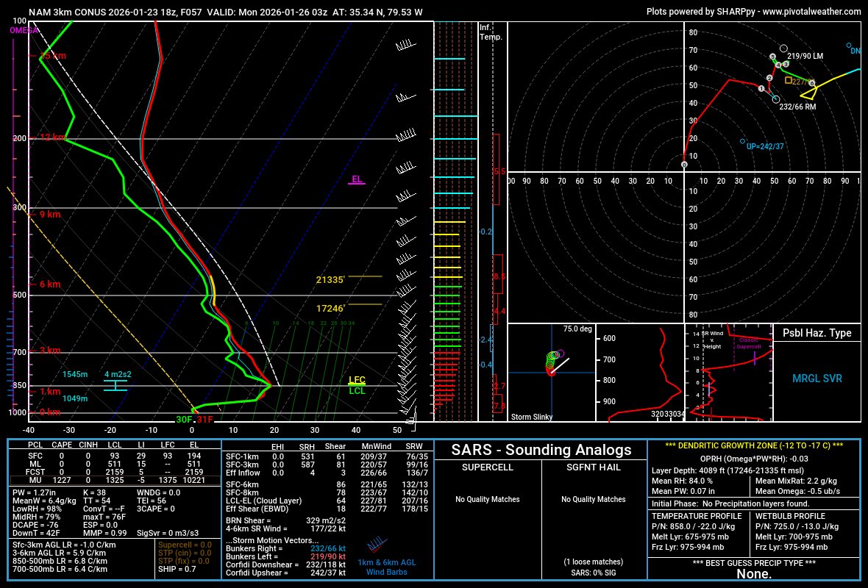Click No Quality Matches under SUPERCELL
Viewport: 868px width, 588px height.
click(x=487, y=499)
